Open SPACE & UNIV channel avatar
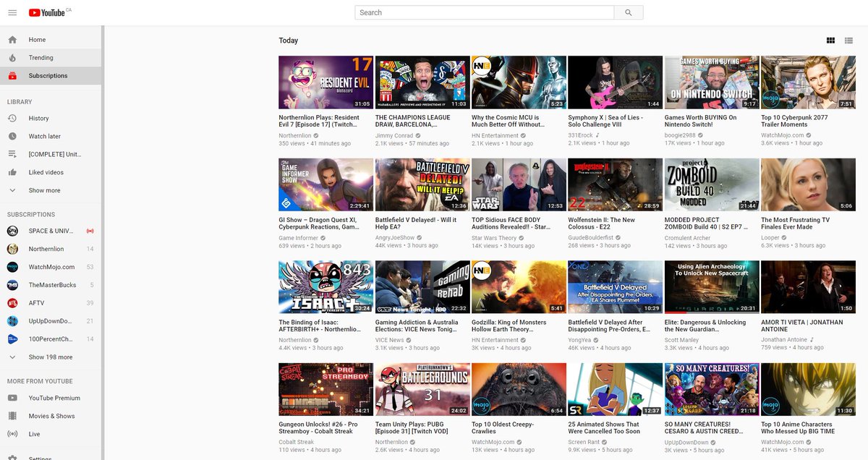Image resolution: width=868 pixels, height=460 pixels. (x=12, y=231)
